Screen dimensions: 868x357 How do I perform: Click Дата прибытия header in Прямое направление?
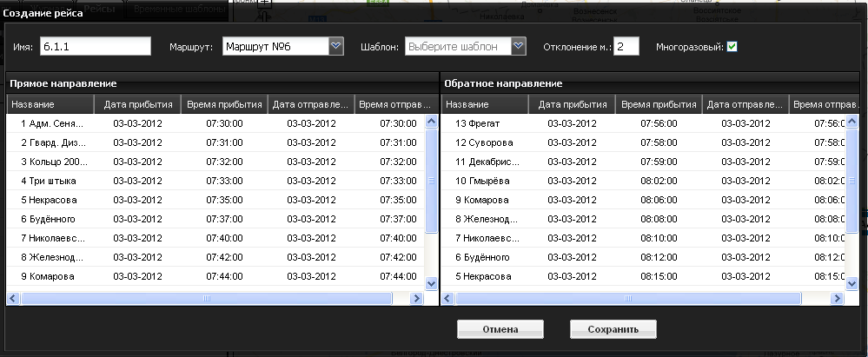pos(138,104)
